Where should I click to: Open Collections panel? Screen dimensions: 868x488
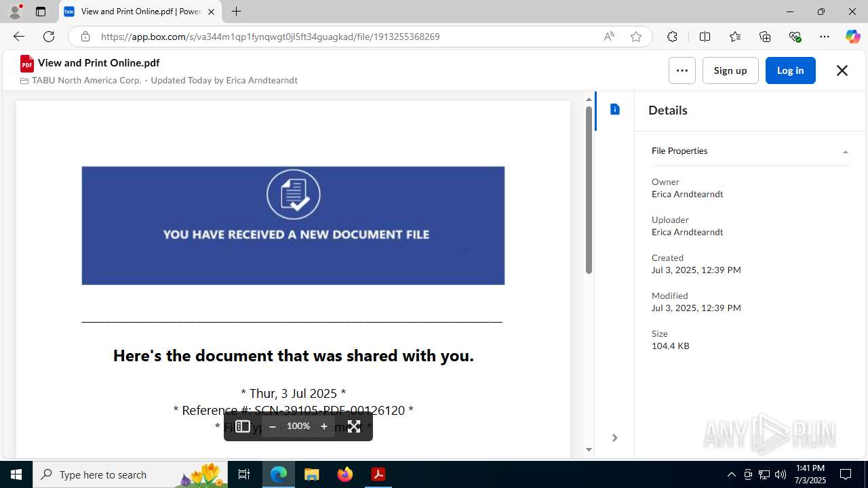(x=765, y=37)
